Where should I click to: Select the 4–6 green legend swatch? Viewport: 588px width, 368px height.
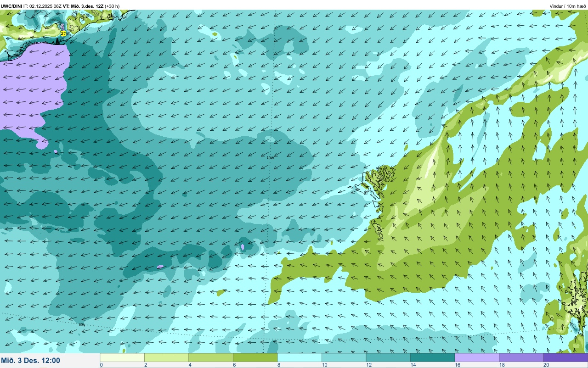click(211, 357)
